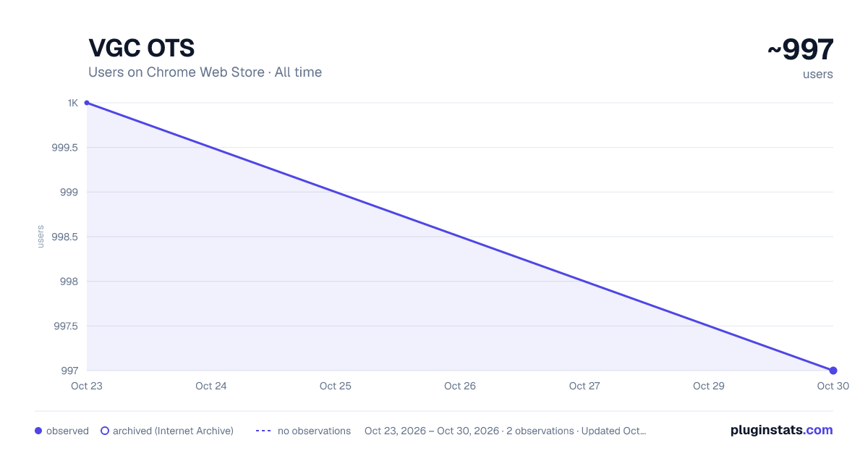
Task: Click the Oct 30 x-axis label
Action: pyautogui.click(x=833, y=386)
